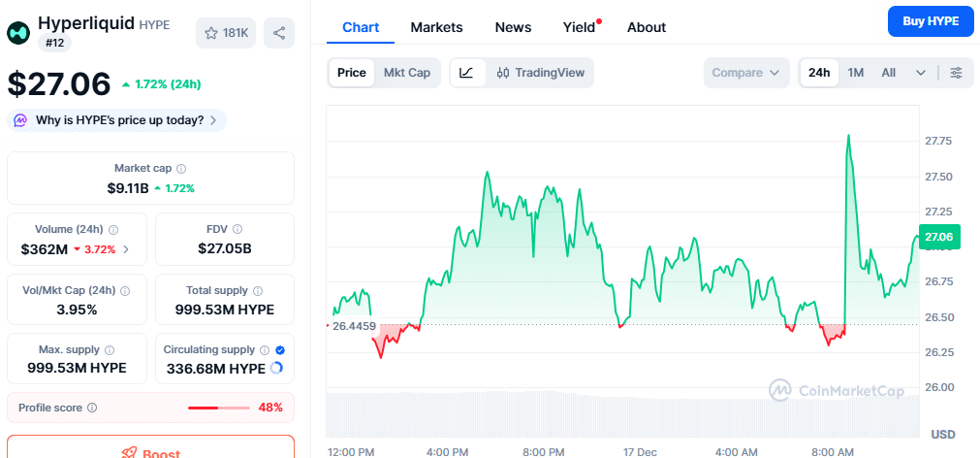Click the USD currency label below the chart
Image resolution: width=980 pixels, height=458 pixels.
tap(942, 434)
